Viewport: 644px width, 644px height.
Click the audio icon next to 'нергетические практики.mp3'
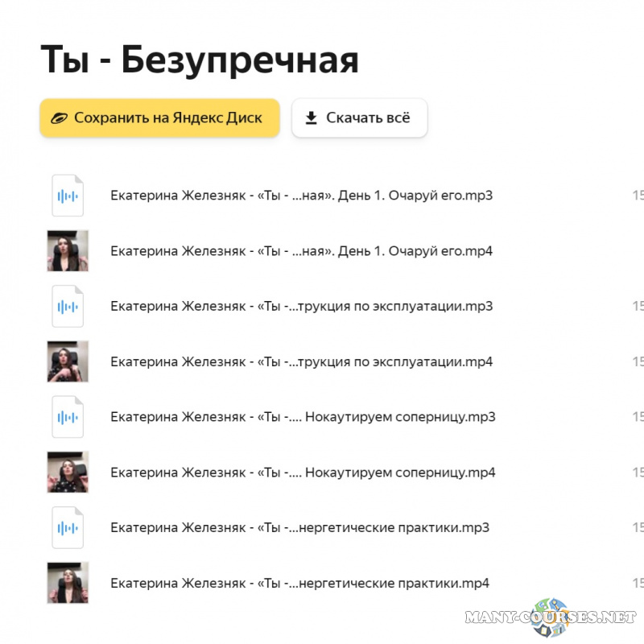click(68, 527)
